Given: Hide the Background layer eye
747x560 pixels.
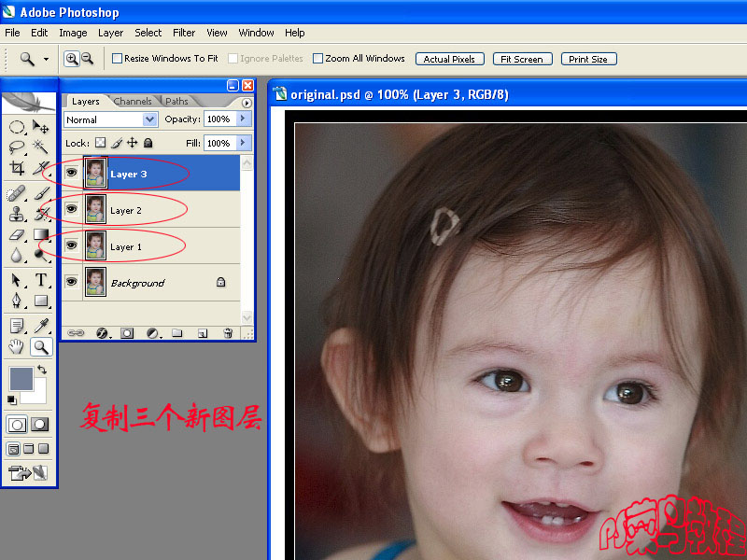Looking at the screenshot, I should [x=72, y=282].
